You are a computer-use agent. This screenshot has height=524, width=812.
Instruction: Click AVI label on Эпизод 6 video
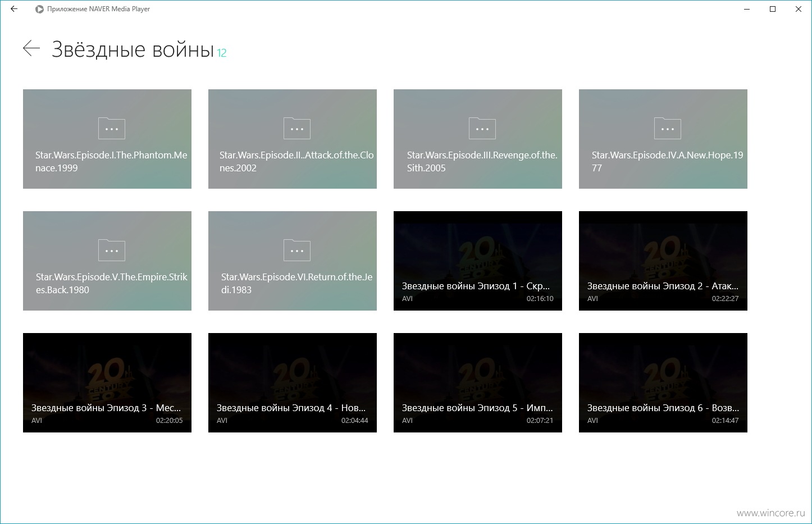(x=592, y=421)
